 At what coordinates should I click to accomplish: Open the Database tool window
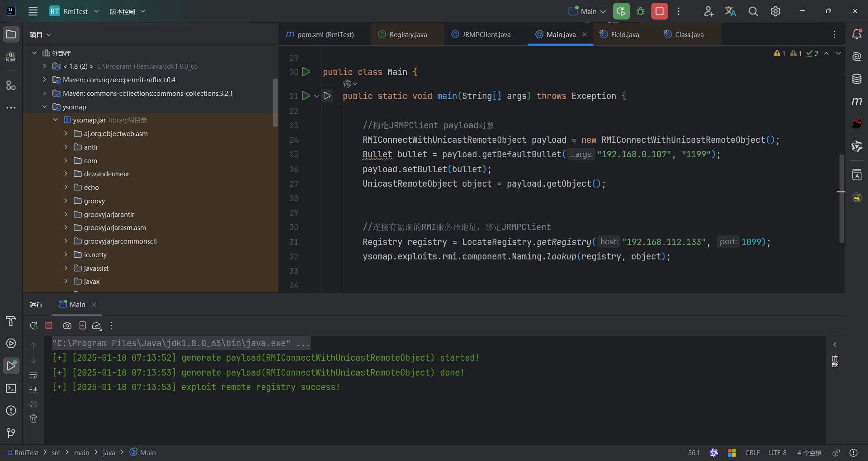(857, 79)
